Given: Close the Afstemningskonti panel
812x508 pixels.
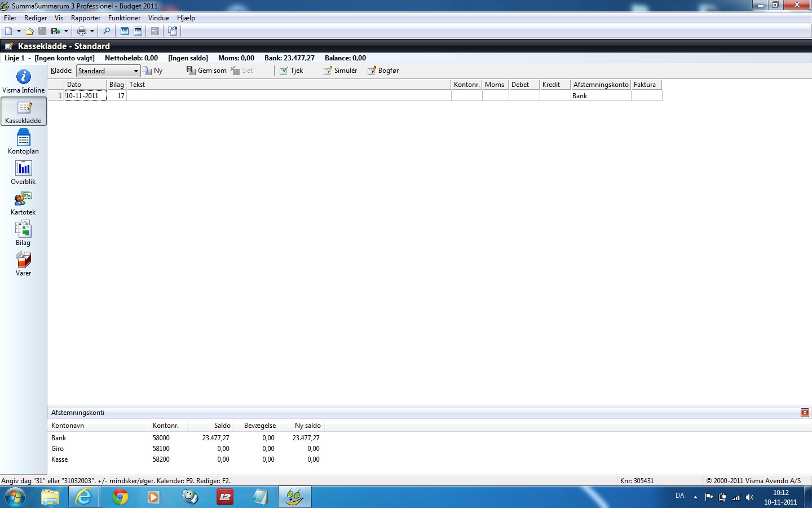Looking at the screenshot, I should (805, 413).
